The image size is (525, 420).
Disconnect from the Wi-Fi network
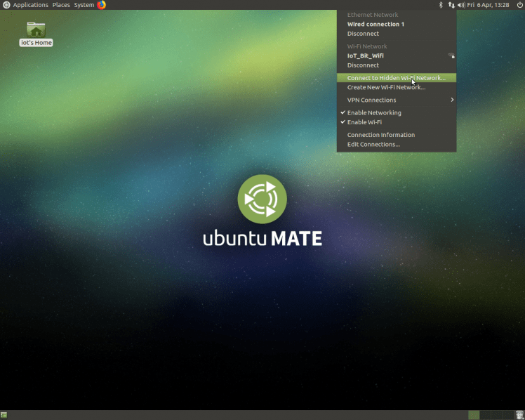397,65
